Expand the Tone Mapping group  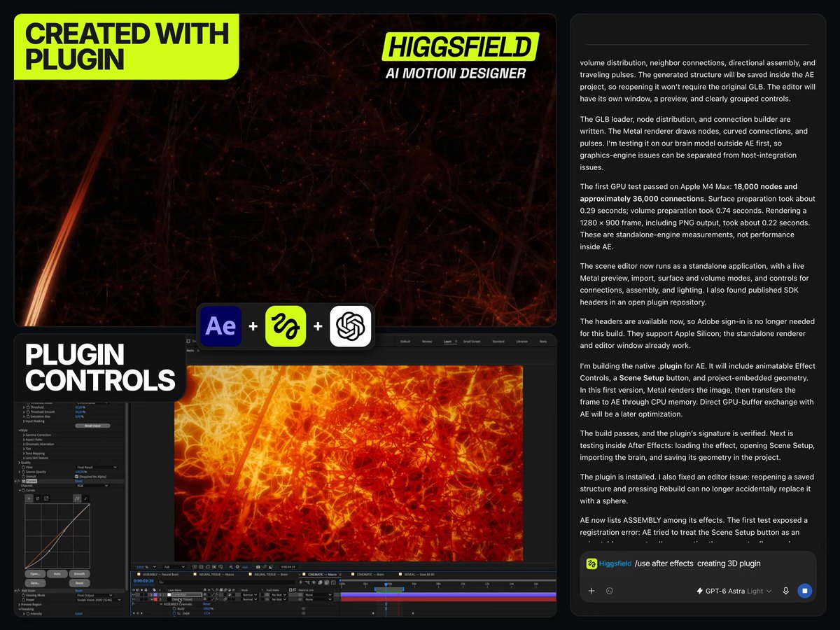click(x=24, y=454)
